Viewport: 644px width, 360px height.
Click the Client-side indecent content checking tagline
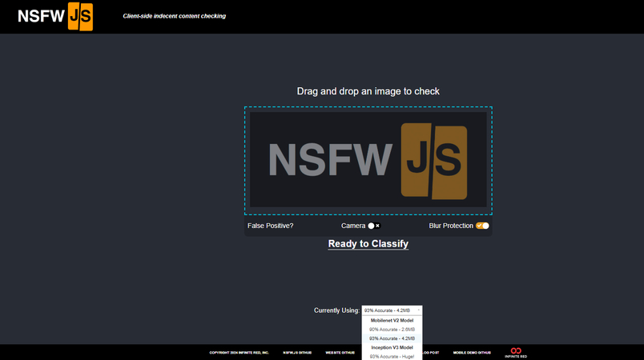[174, 16]
